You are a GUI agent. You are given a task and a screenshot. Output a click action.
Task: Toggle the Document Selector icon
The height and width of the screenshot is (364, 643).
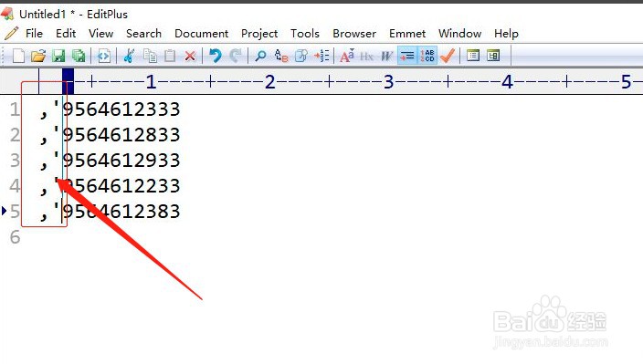pyautogui.click(x=473, y=56)
